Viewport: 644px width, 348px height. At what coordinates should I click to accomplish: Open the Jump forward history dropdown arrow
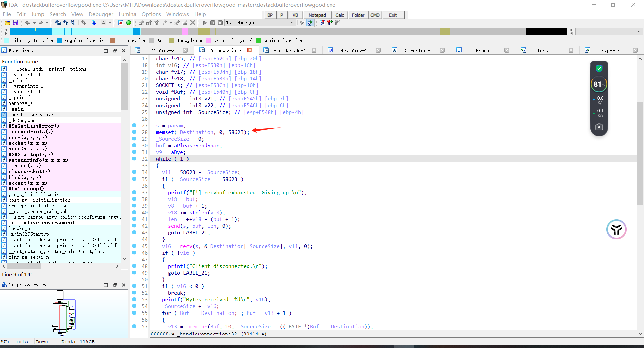click(x=47, y=23)
